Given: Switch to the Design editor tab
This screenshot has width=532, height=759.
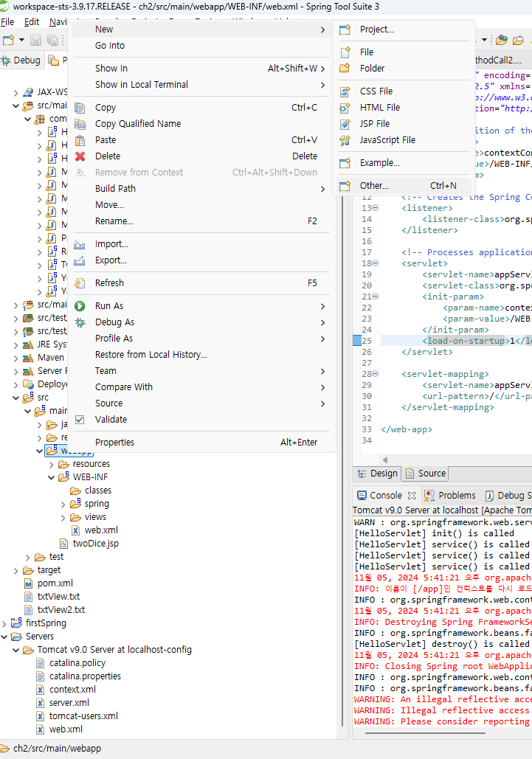Looking at the screenshot, I should point(378,474).
